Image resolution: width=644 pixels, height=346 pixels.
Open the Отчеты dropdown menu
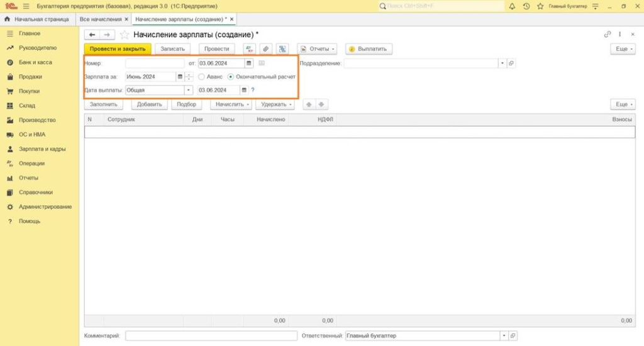coord(318,49)
